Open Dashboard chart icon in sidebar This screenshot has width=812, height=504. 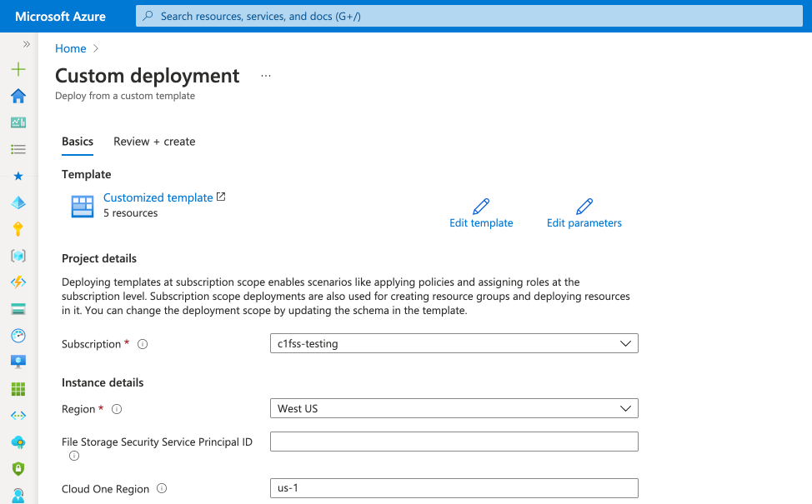18,122
